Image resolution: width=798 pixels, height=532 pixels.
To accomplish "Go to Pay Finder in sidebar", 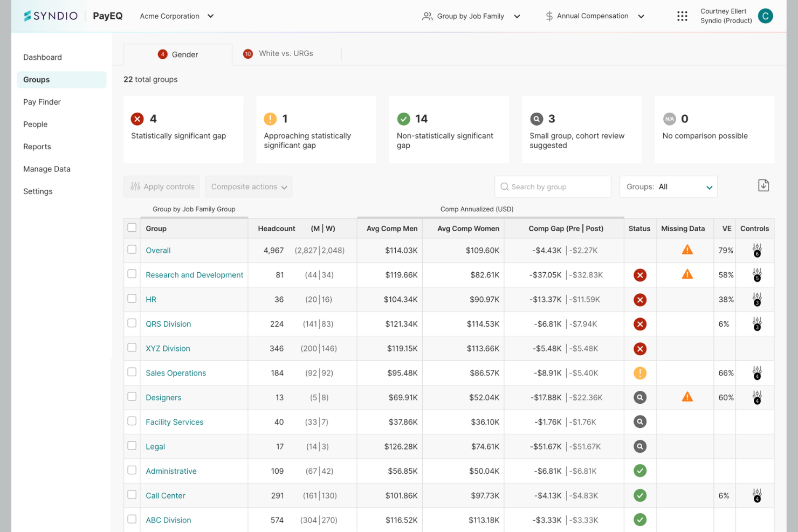I will coord(42,102).
